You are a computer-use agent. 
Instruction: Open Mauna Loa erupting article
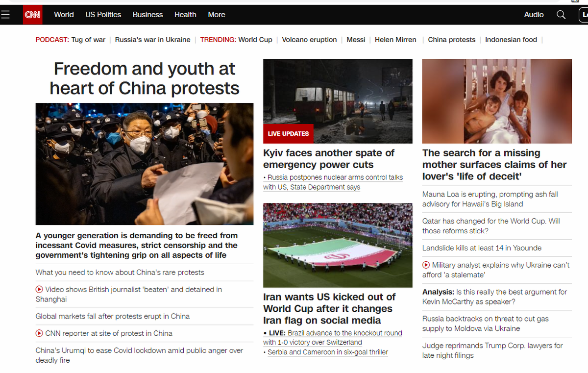coord(490,199)
